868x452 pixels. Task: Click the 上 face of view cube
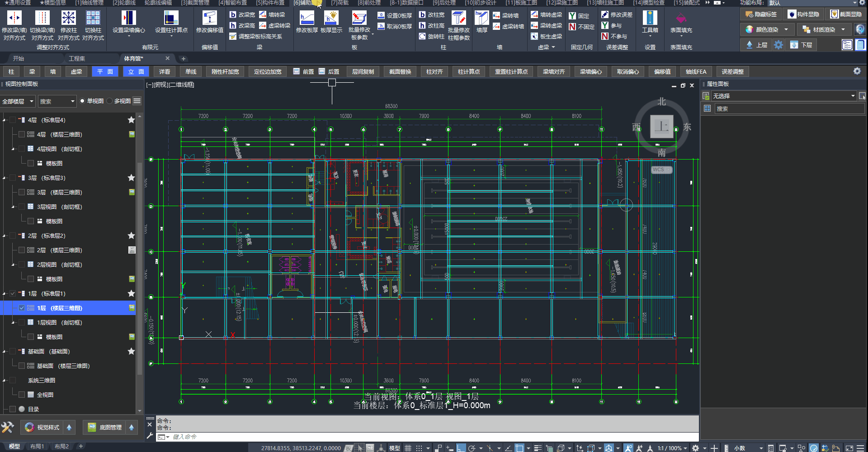pos(661,126)
